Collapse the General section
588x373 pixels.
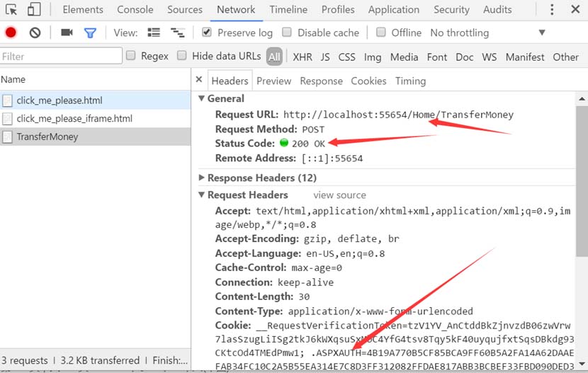click(x=201, y=98)
